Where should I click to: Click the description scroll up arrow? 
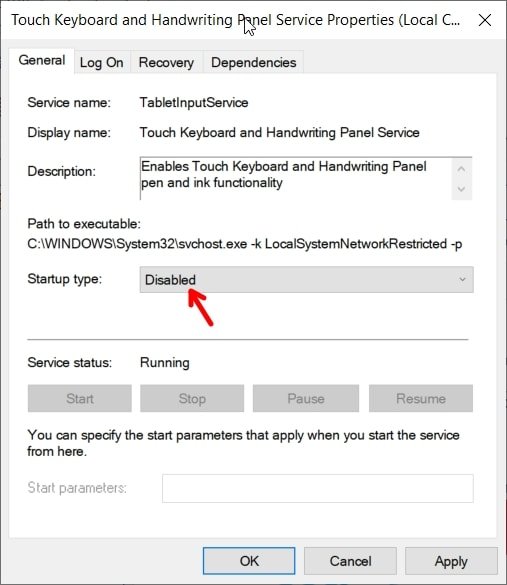[461, 169]
